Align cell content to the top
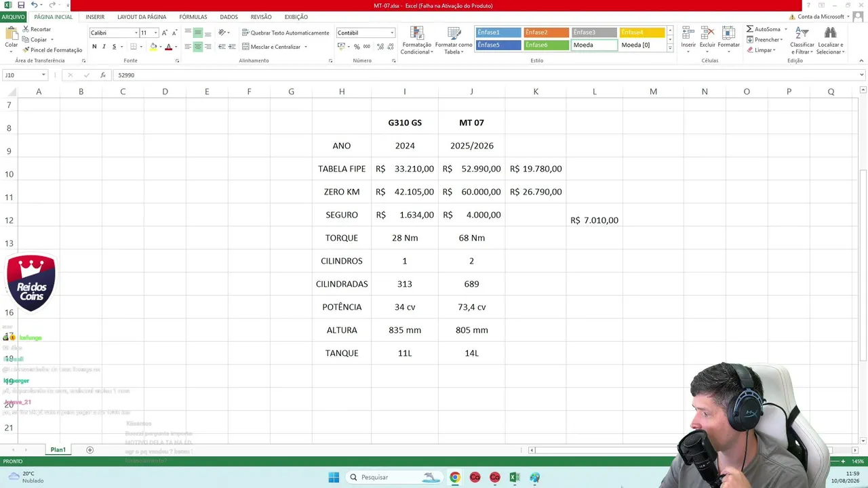The height and width of the screenshot is (488, 868). click(x=188, y=33)
